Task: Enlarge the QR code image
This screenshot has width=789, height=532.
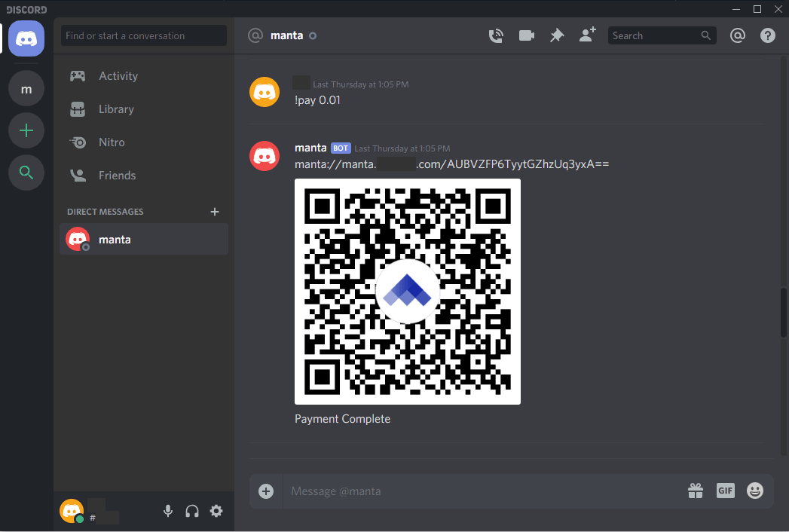Action: pyautogui.click(x=408, y=292)
